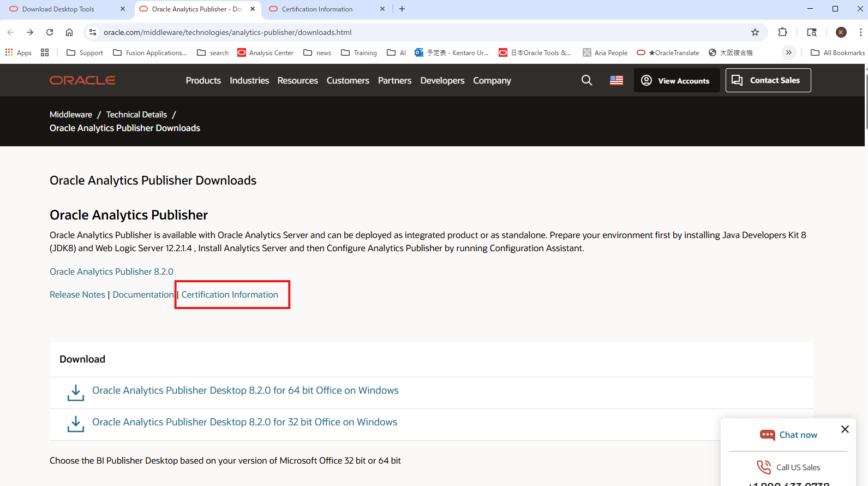
Task: Open the Analysis Center bookmark
Action: click(266, 52)
